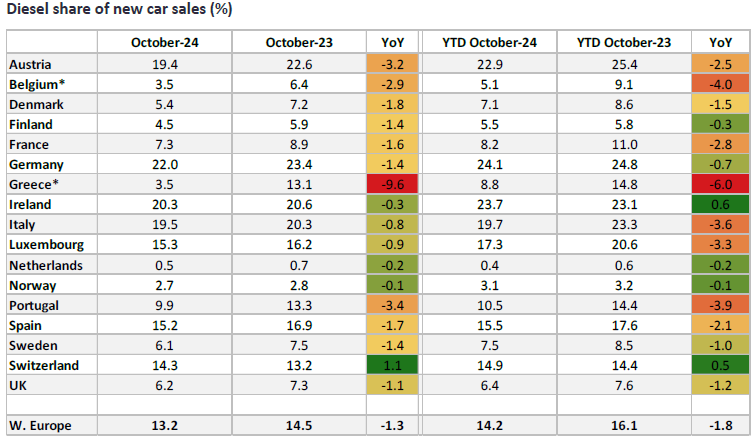Select the red -6.0 YTD YoY cell

[719, 184]
